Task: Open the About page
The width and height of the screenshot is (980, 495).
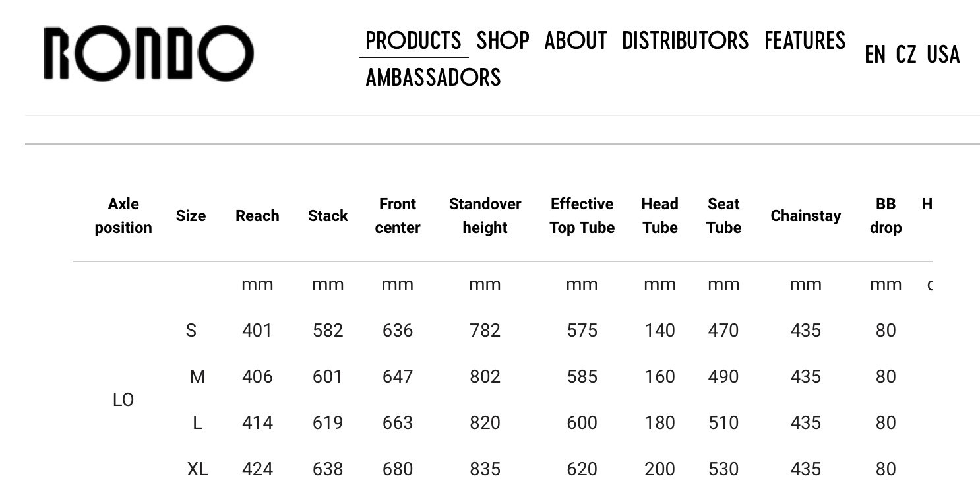Action: point(575,41)
